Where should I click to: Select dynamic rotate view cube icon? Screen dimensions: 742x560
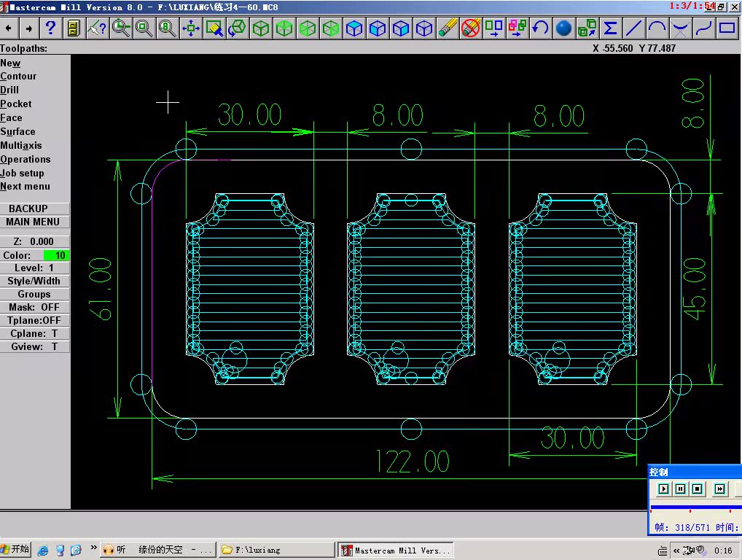237,28
